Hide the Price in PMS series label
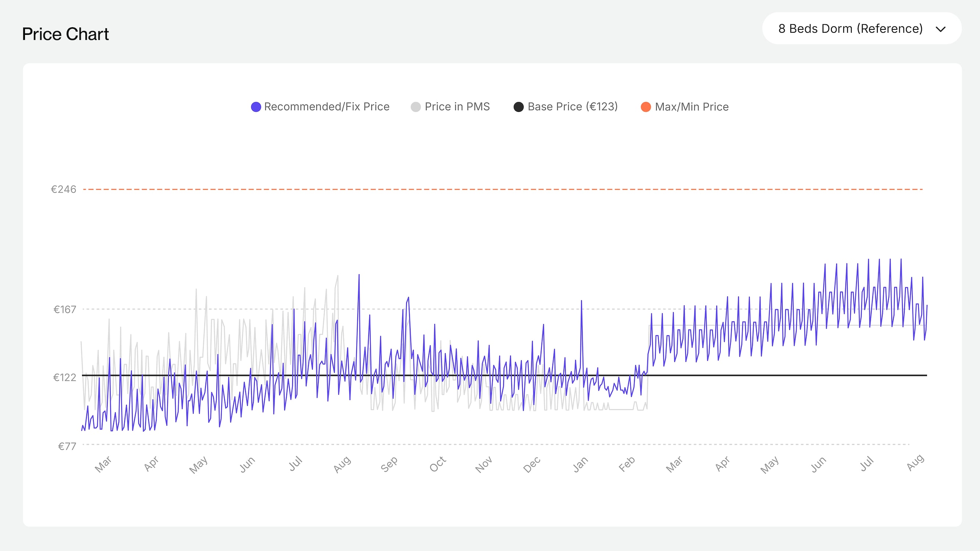Viewport: 980px width, 551px height. point(457,107)
